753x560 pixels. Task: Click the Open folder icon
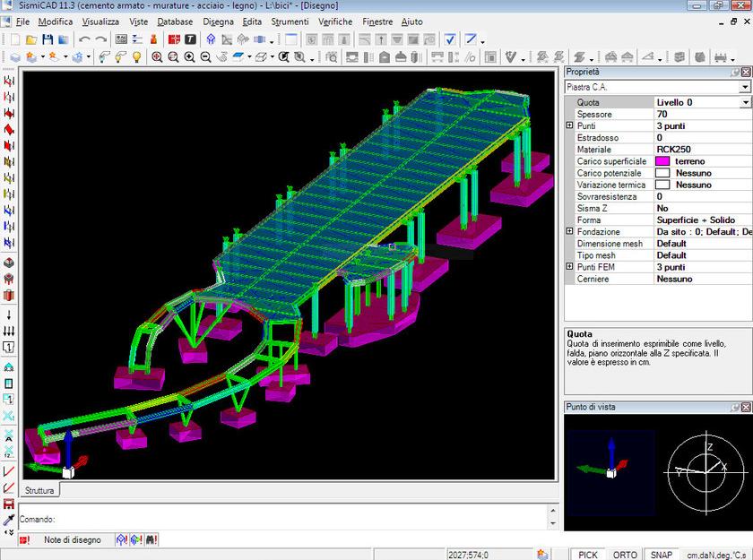point(31,39)
